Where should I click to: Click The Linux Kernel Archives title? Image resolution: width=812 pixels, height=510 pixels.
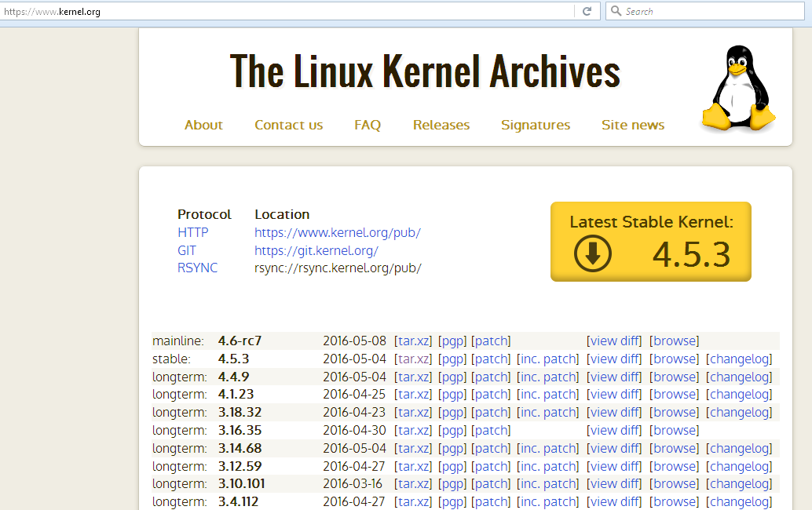click(425, 71)
